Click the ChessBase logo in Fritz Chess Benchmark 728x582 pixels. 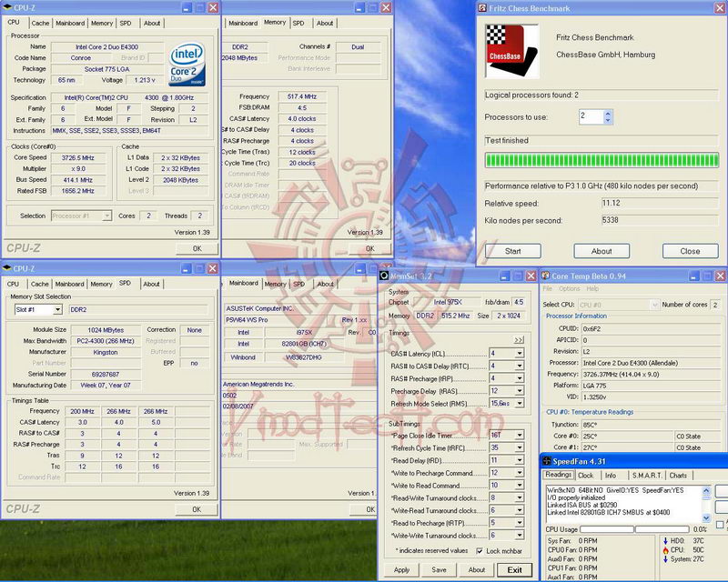512,51
